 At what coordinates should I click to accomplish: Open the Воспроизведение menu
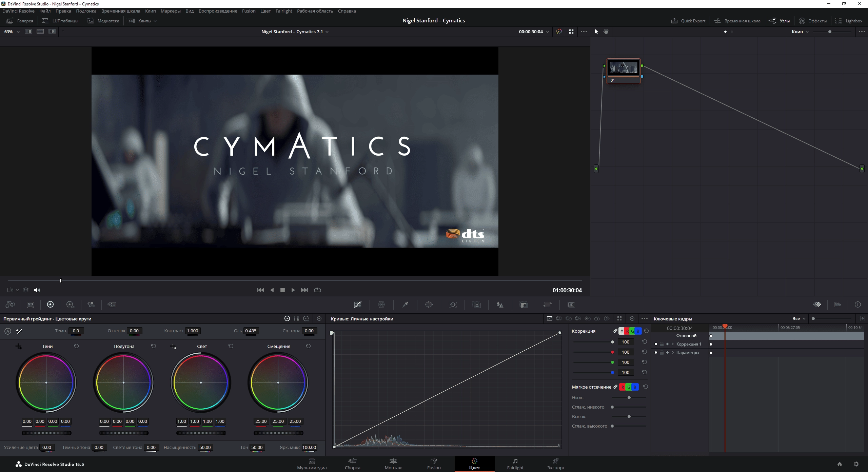point(218,11)
